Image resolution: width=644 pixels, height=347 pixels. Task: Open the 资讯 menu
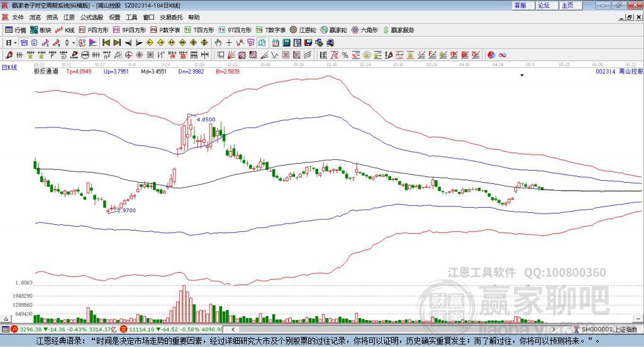click(52, 17)
